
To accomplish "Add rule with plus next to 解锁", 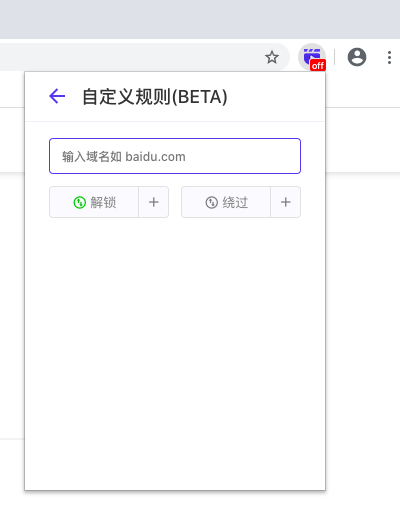I will pyautogui.click(x=153, y=202).
